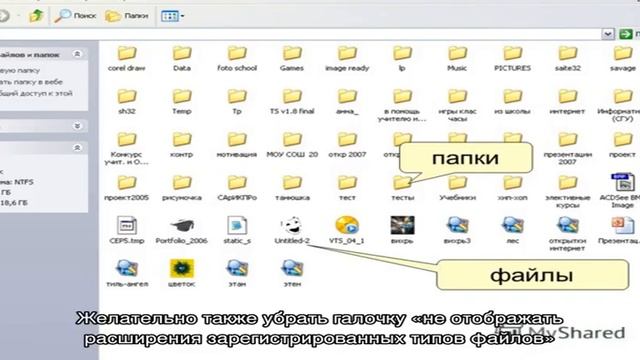Select the этан file

(x=237, y=273)
